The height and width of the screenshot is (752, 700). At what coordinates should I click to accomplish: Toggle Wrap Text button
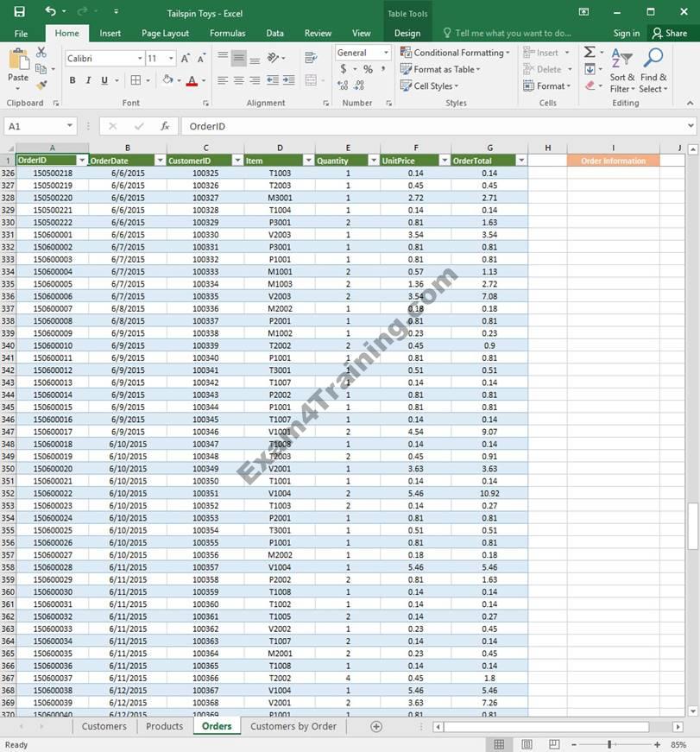click(310, 58)
